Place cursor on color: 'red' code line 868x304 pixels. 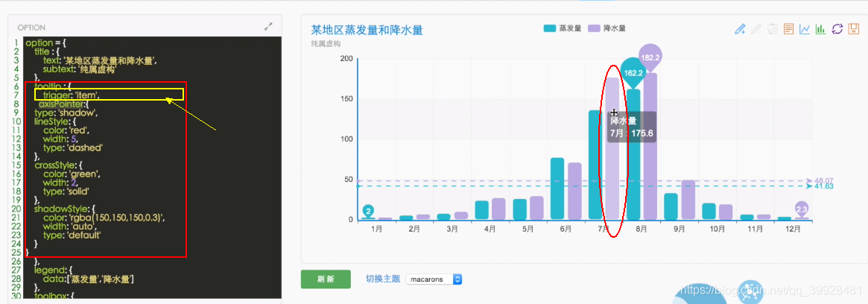click(x=66, y=130)
